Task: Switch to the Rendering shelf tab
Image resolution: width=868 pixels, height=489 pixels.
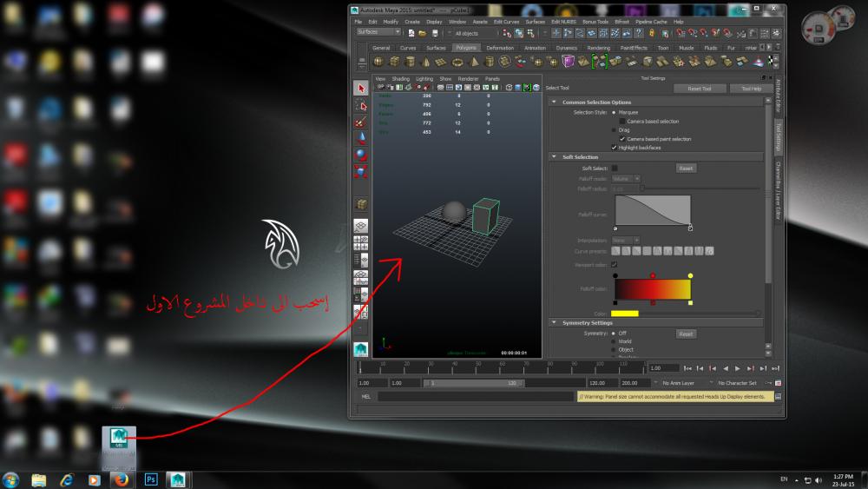Action: tap(598, 48)
